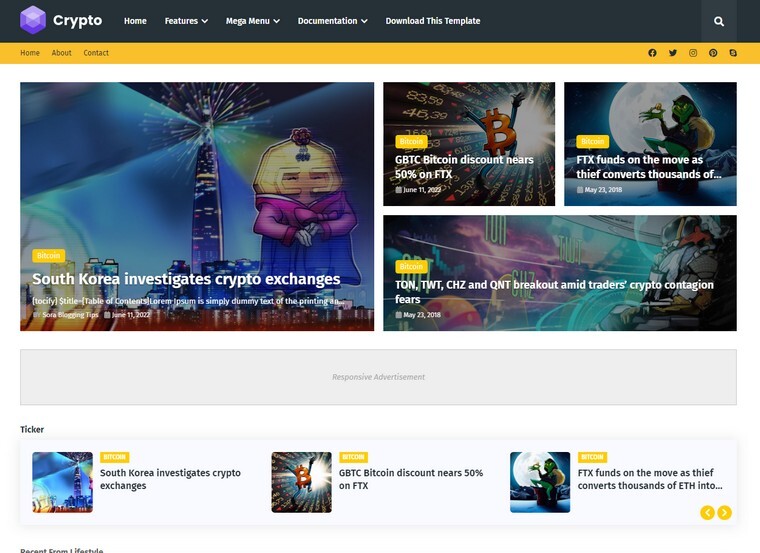Click the Bitcoin tag on GBTC article
Image resolution: width=760 pixels, height=553 pixels.
click(x=411, y=142)
